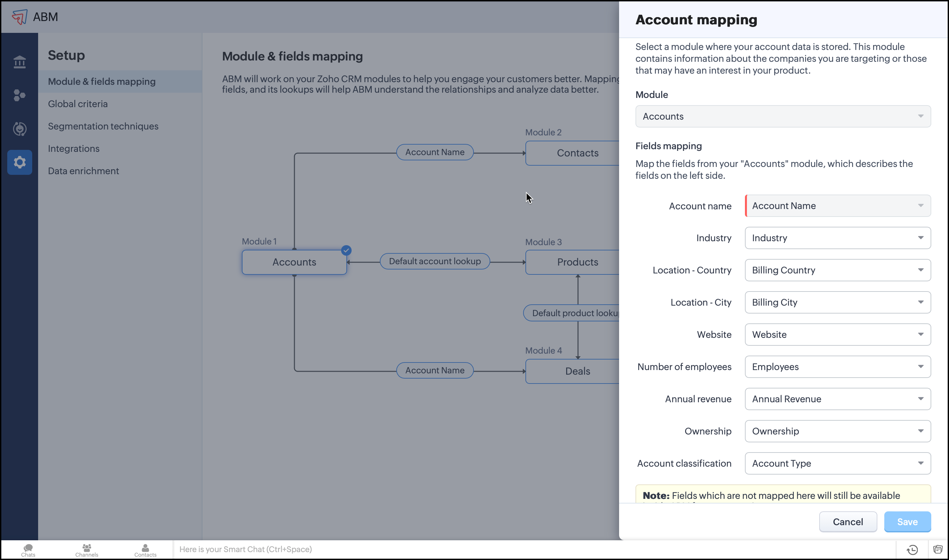Select Global criteria in Setup menu
The width and height of the screenshot is (949, 560).
(78, 104)
